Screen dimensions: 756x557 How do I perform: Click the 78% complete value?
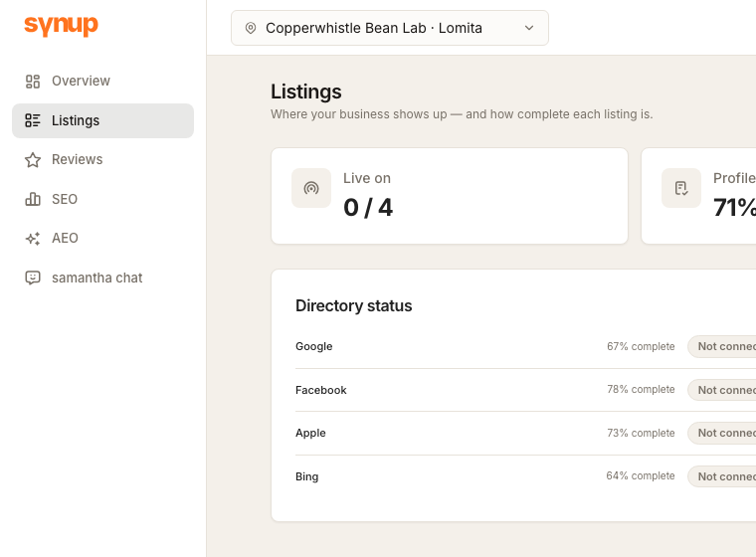(641, 389)
